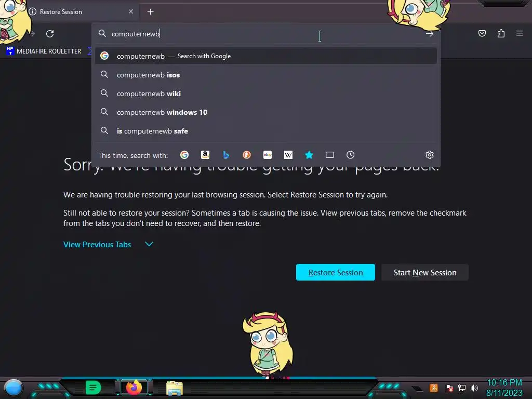Search this time with Wikipedia icon
The height and width of the screenshot is (399, 532).
click(x=288, y=155)
